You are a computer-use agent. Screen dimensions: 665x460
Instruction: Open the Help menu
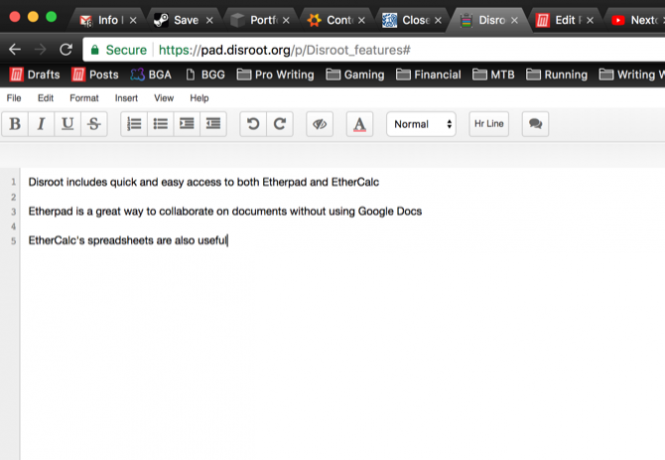pos(199,98)
